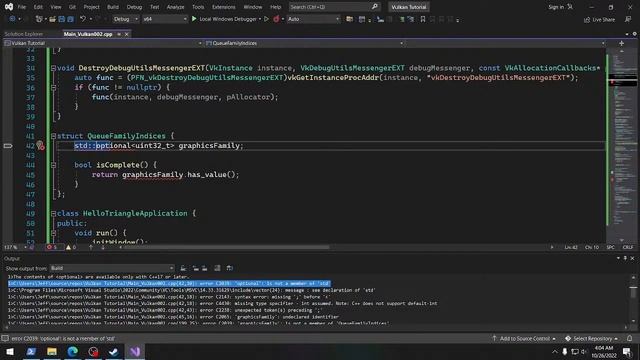
Task: Open the Windows Start menu
Action: 10,351
